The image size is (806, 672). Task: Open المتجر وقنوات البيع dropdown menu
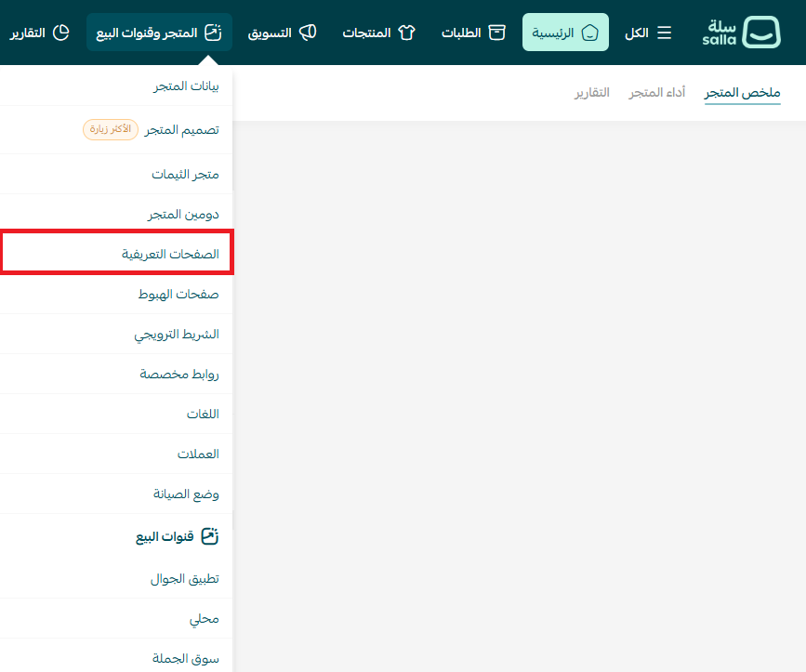[x=159, y=33]
